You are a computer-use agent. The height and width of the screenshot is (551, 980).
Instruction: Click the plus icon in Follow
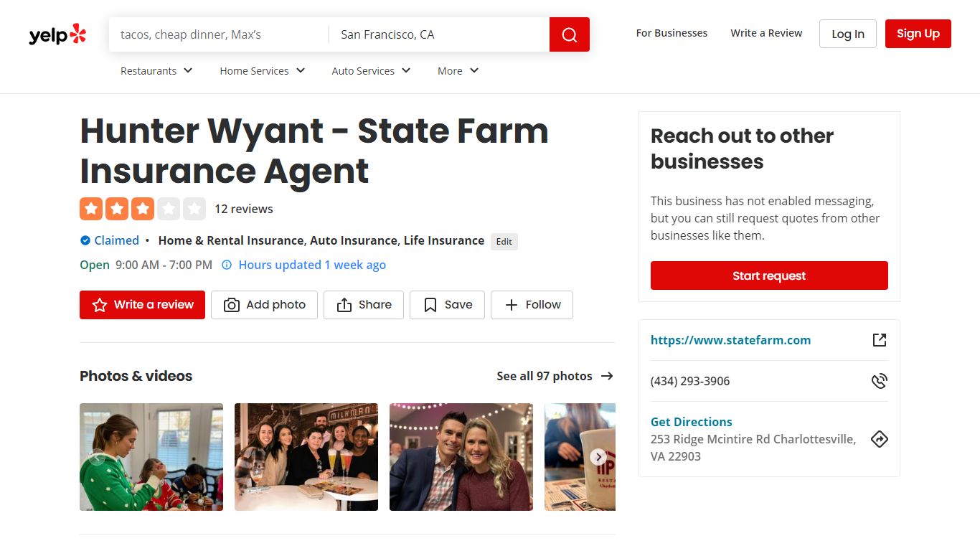[512, 305]
